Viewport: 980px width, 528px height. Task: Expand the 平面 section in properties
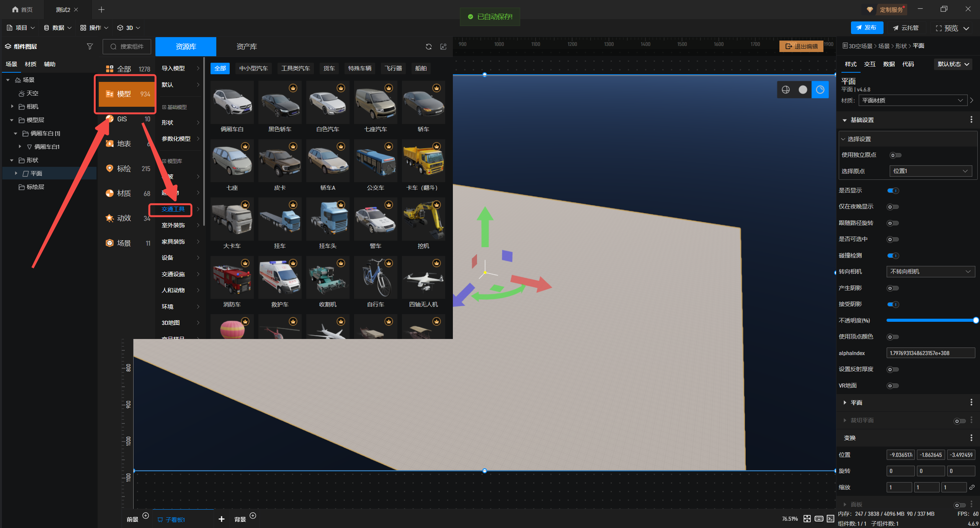coord(845,403)
